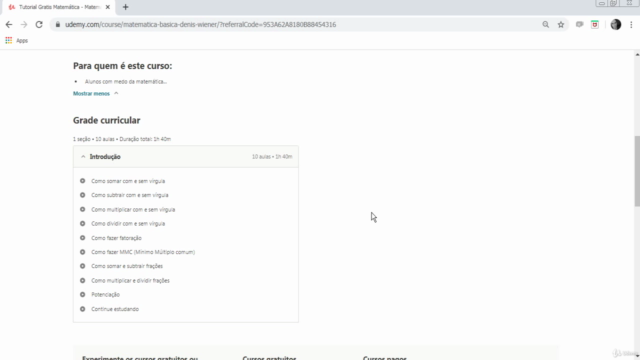Image resolution: width=640 pixels, height=360 pixels.
Task: Close the Tutorial Gratis Matemática tab
Action: (108, 7)
